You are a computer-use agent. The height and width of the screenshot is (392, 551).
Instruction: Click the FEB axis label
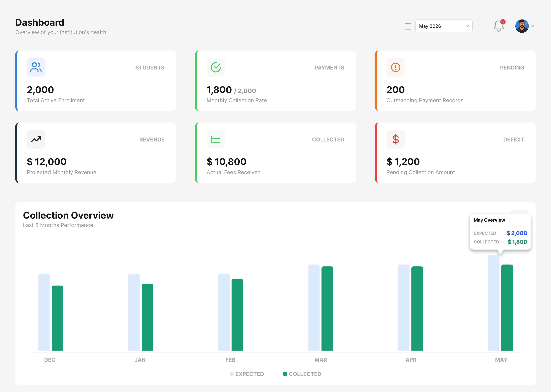230,360
